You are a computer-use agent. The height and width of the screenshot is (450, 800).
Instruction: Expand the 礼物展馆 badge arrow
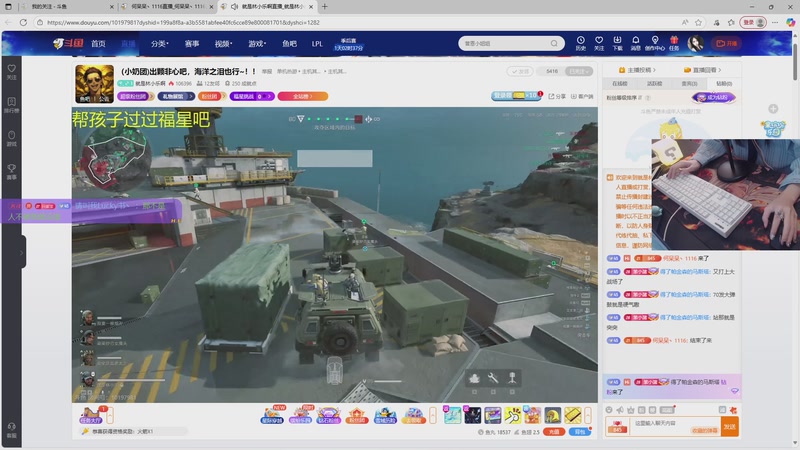pos(191,96)
